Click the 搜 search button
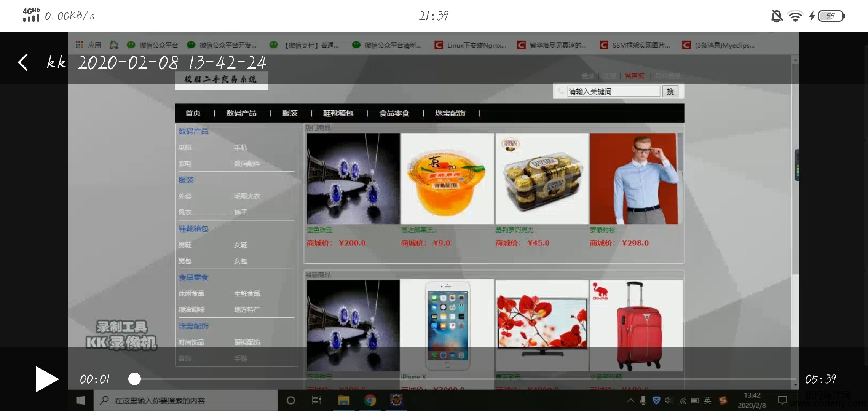Screen dimensions: 868x411 coord(670,91)
